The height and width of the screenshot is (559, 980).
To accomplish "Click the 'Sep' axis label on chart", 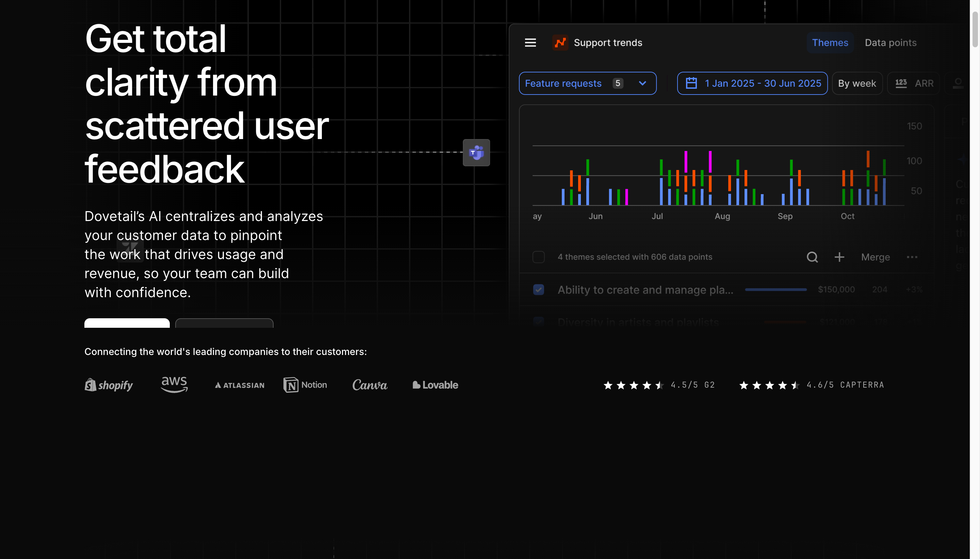I will click(785, 216).
